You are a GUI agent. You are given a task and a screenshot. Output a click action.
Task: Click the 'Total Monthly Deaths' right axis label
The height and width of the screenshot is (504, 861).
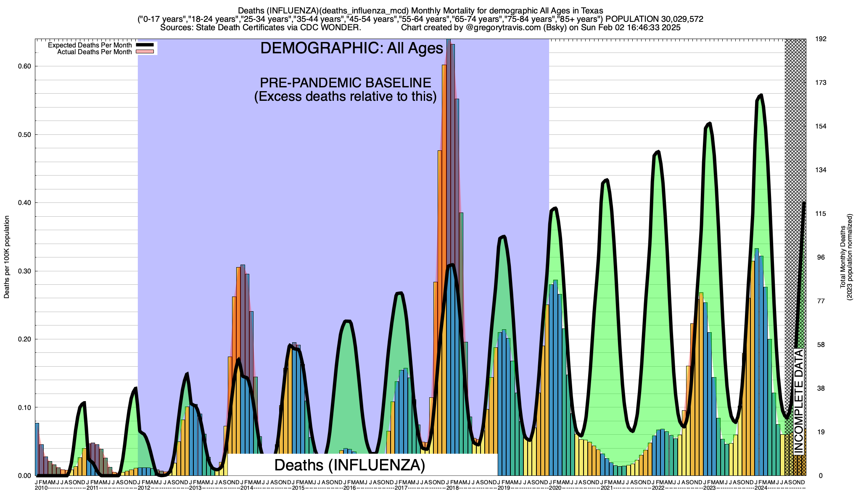[843, 257]
